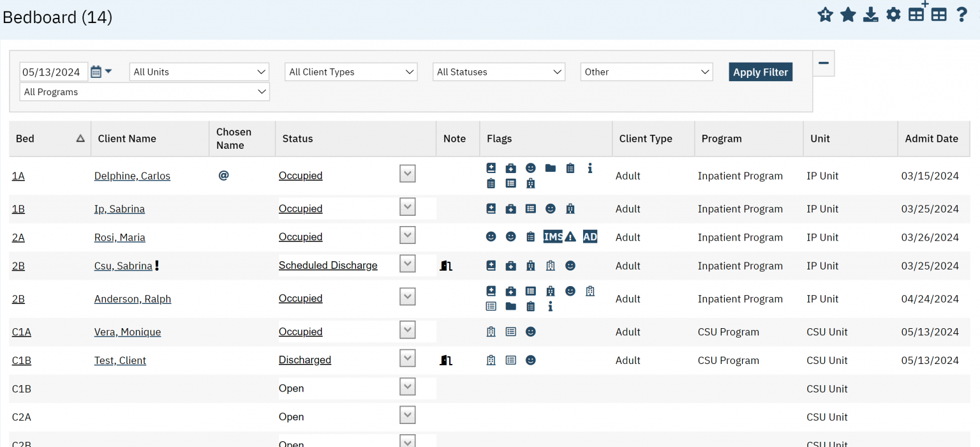Open the settings gear icon

coord(893,15)
